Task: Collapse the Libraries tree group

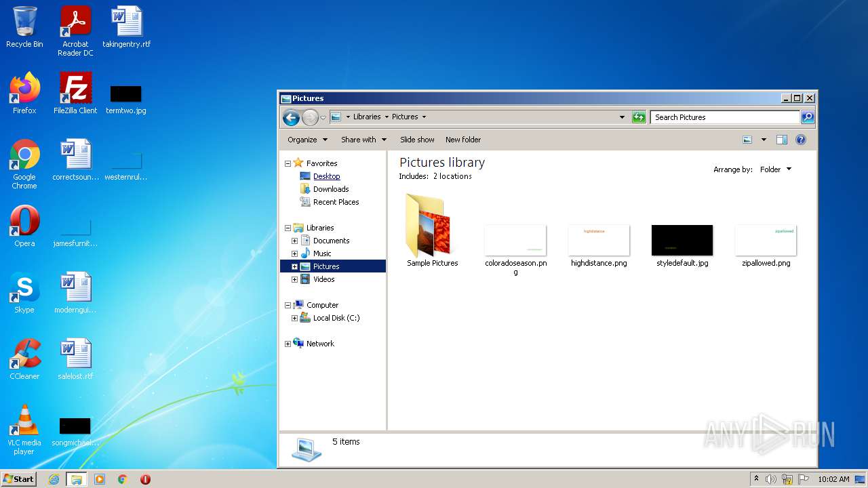Action: [288, 228]
